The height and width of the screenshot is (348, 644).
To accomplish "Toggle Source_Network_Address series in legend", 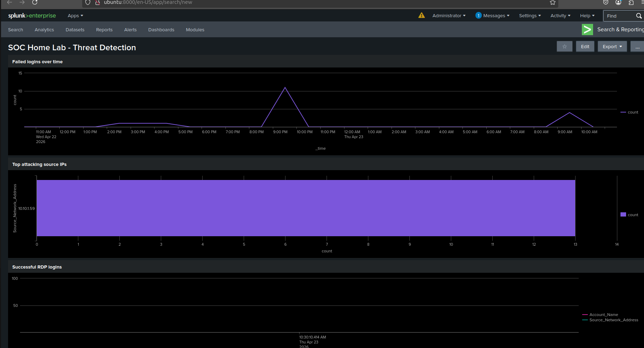I will [x=613, y=320].
